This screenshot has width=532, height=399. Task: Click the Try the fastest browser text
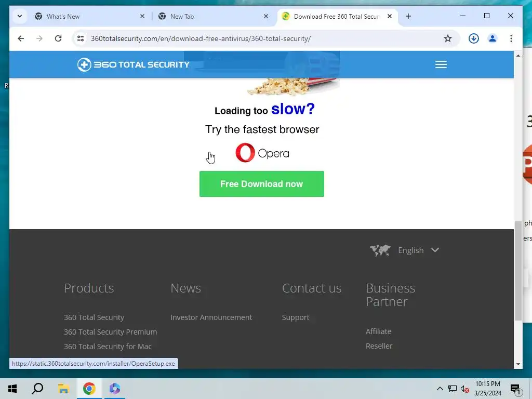click(262, 129)
